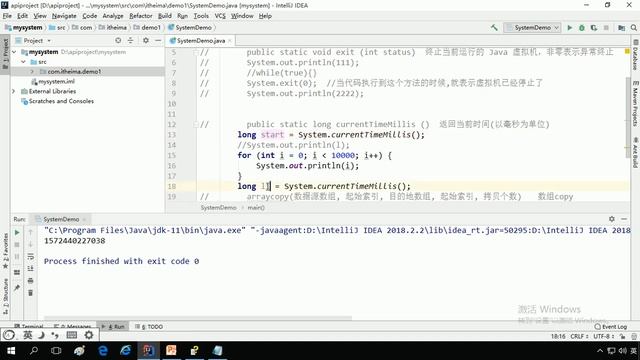Image resolution: width=640 pixels, height=360 pixels.
Task: Select Scratches and Consoles
Action: click(x=61, y=101)
